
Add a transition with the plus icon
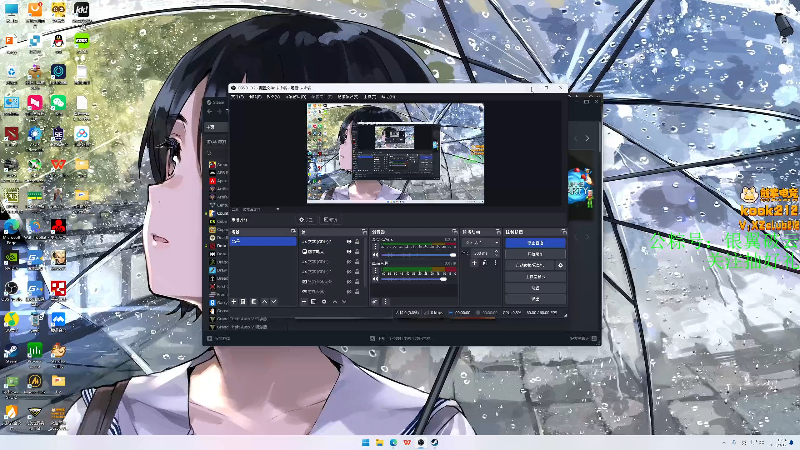pyautogui.click(x=474, y=263)
